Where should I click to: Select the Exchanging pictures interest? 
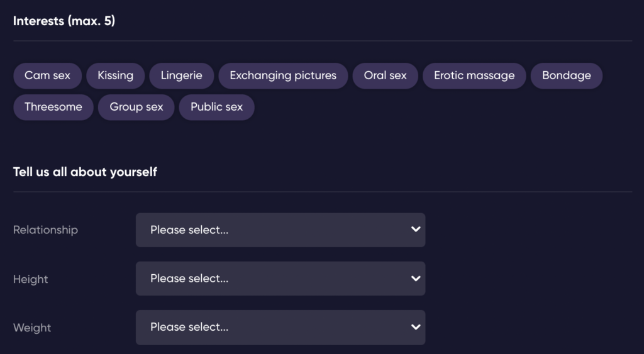pyautogui.click(x=283, y=75)
